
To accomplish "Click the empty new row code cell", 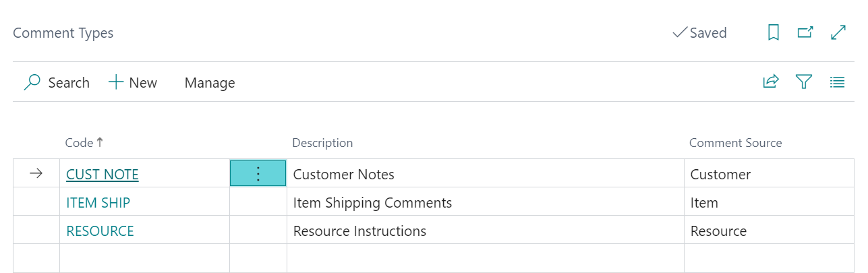I will click(144, 258).
